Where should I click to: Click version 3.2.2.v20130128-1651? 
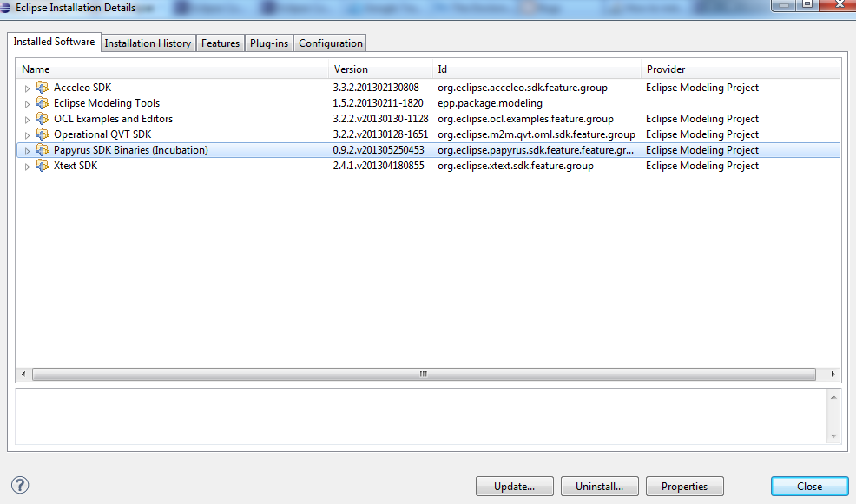[x=380, y=134]
